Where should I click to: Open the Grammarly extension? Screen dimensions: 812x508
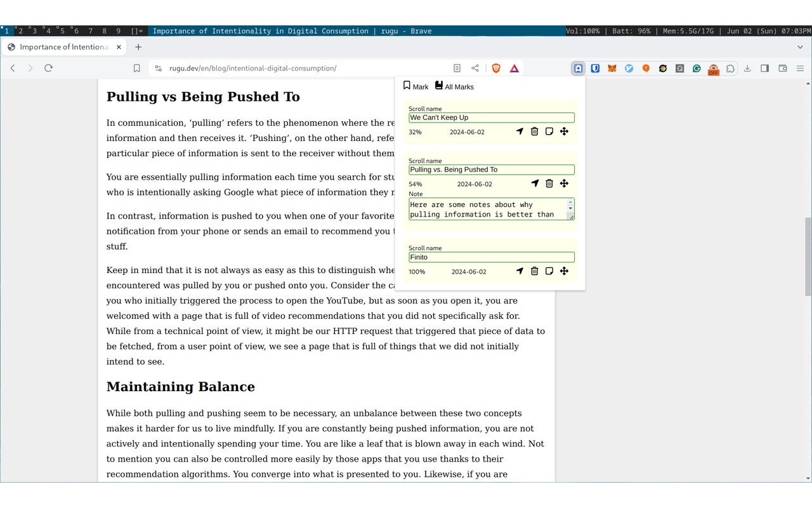click(x=697, y=69)
